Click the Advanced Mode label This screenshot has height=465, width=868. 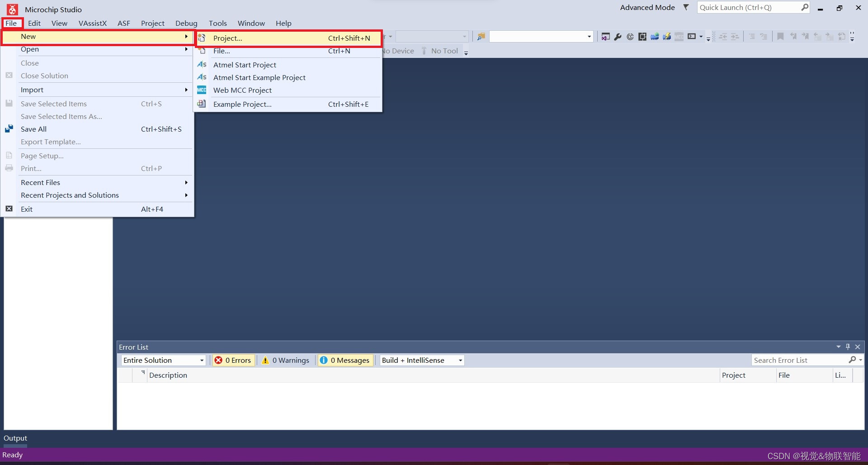coord(647,7)
